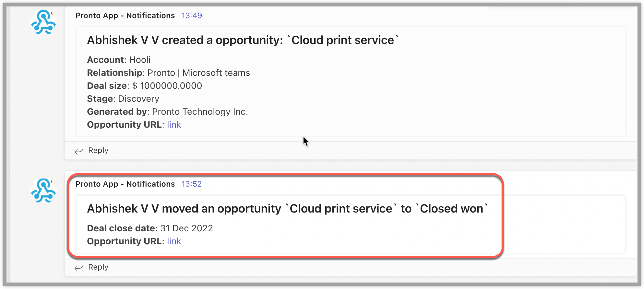This screenshot has width=644, height=289.
Task: Click reply arrow icon under Closed won card
Action: pos(79,268)
